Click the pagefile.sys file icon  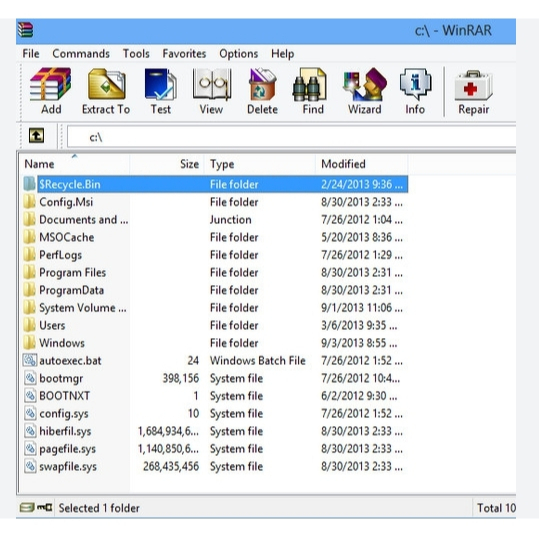[30, 449]
